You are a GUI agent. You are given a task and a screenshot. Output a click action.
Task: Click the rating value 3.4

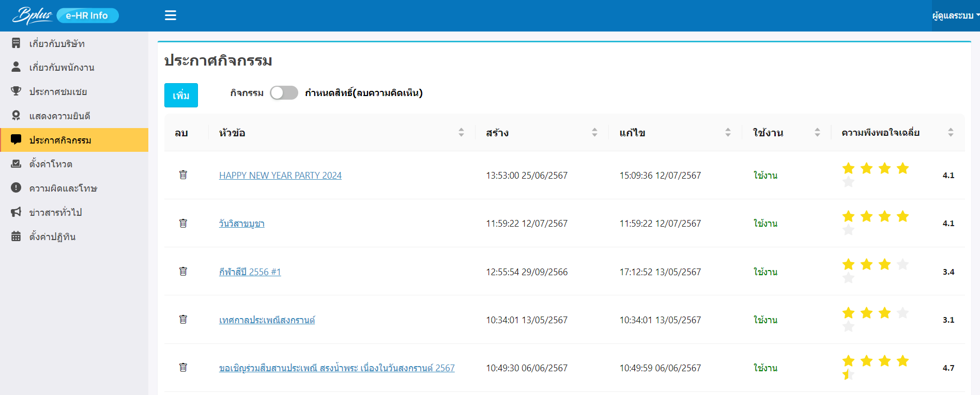coord(948,272)
